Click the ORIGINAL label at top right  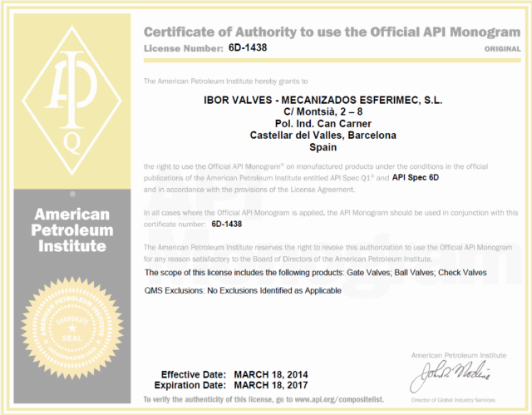(502, 50)
